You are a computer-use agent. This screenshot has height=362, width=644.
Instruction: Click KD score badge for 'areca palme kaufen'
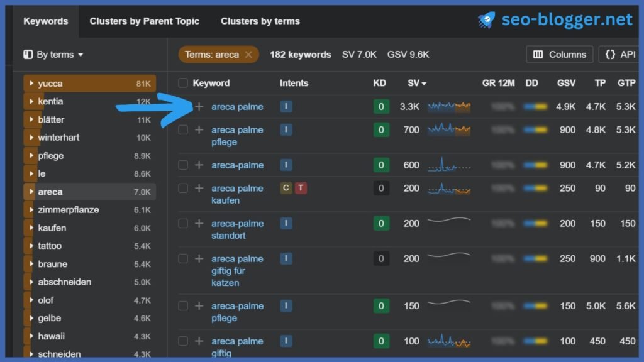pyautogui.click(x=381, y=189)
